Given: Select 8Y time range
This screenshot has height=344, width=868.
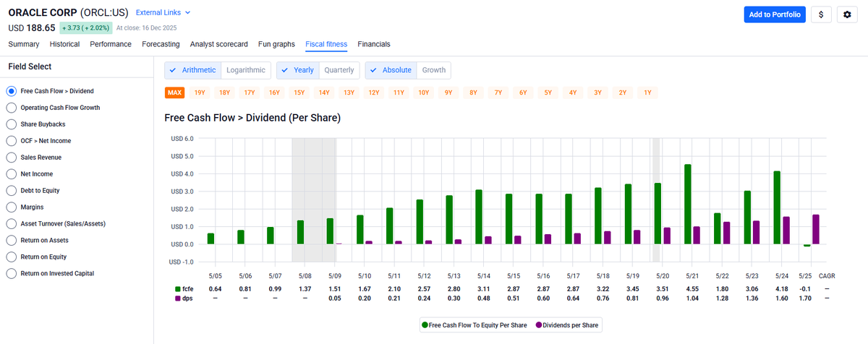Looking at the screenshot, I should pos(473,93).
